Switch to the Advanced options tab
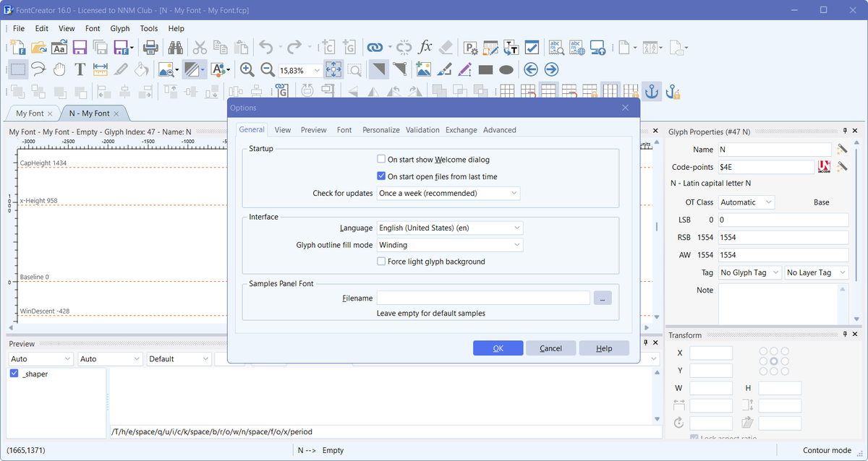868x461 pixels. pos(500,130)
